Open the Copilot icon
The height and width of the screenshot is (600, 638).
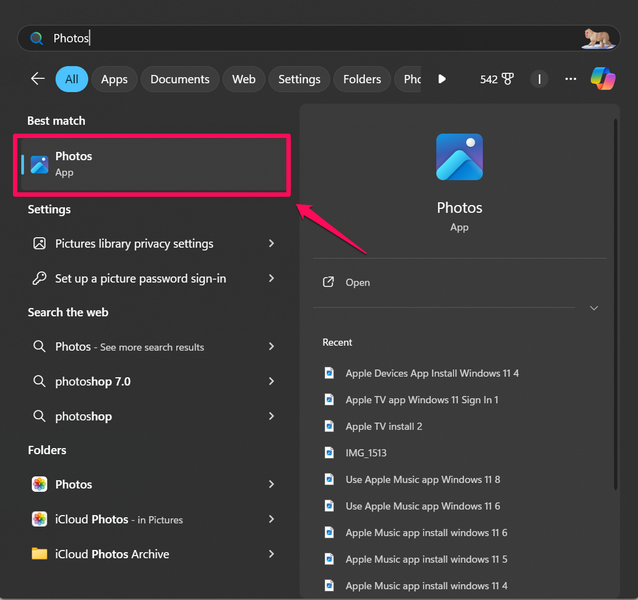603,79
